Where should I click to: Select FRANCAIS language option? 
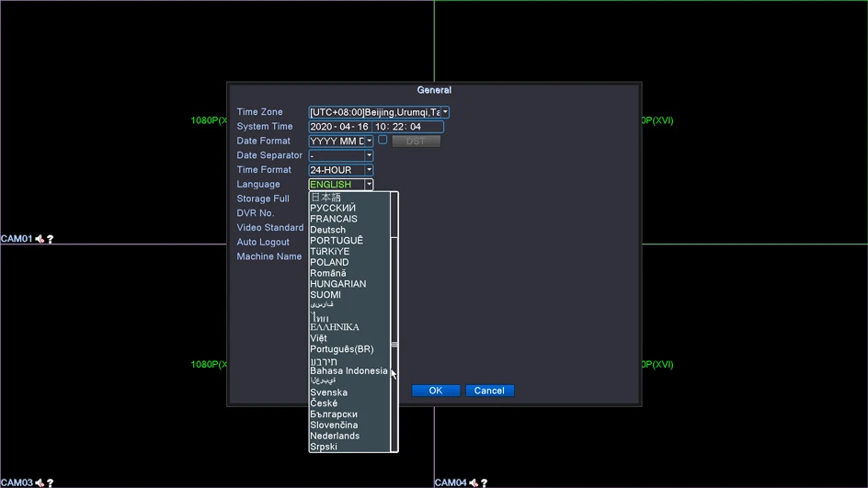(349, 219)
